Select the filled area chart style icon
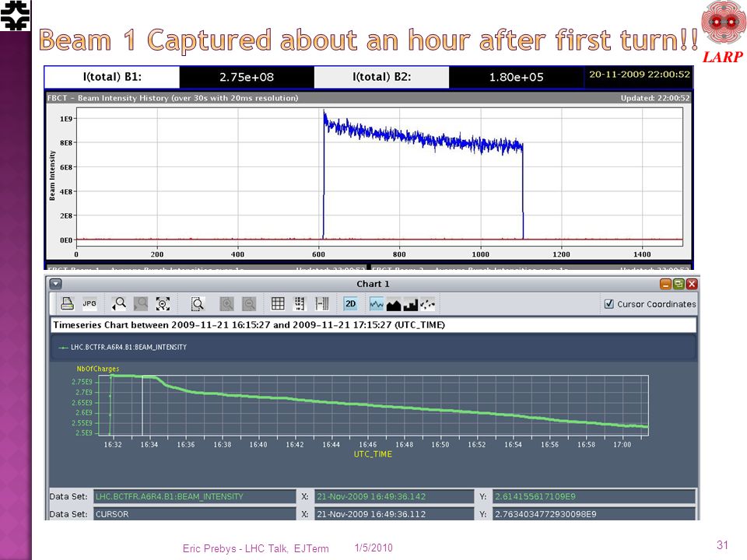747x560 pixels. click(394, 304)
